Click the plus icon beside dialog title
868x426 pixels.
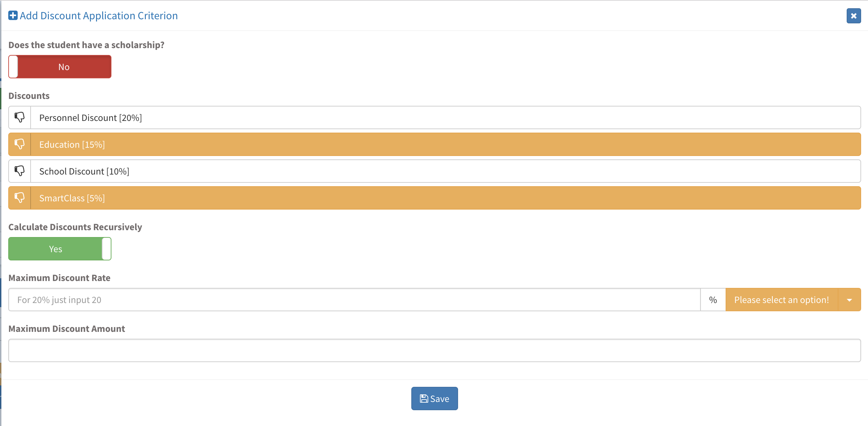pos(13,16)
